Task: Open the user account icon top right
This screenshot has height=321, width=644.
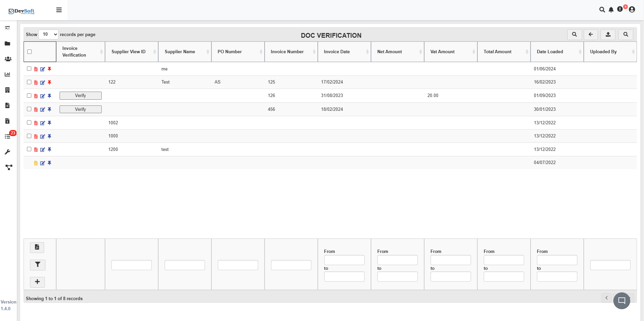Action: pyautogui.click(x=632, y=10)
